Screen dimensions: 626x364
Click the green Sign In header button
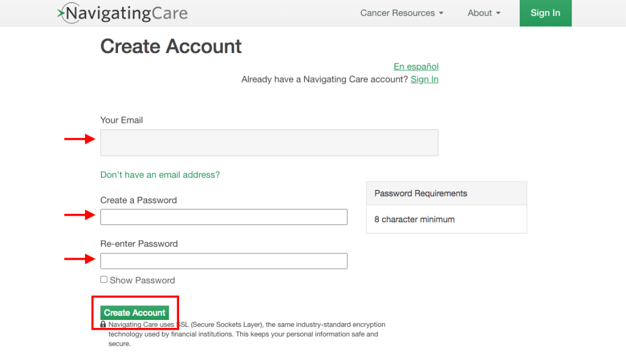pyautogui.click(x=545, y=13)
